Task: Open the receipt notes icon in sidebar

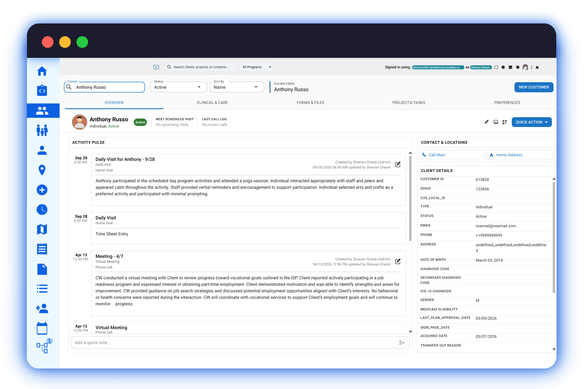Action: point(42,249)
